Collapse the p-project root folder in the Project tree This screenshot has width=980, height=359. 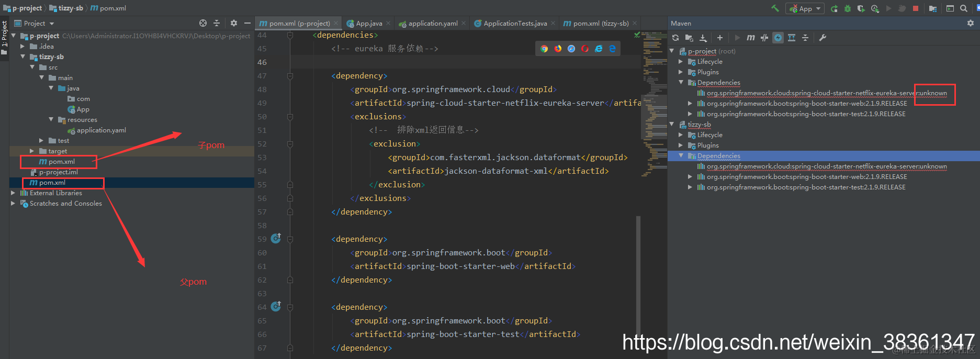click(13, 36)
